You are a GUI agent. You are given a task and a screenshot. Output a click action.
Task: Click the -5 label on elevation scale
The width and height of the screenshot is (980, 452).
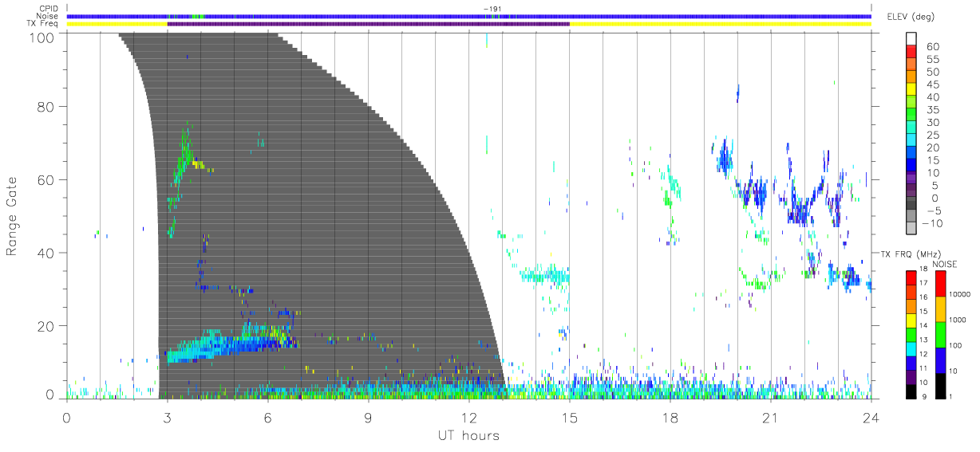(x=933, y=210)
